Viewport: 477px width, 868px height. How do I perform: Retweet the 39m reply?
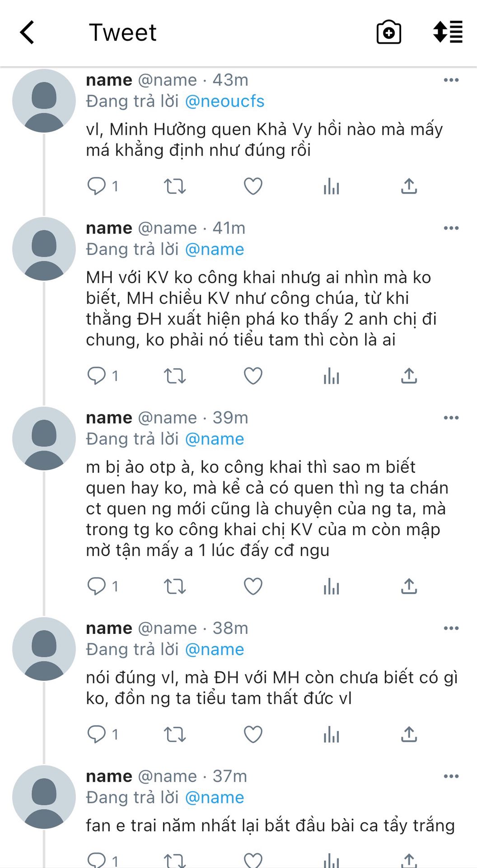coord(175,586)
